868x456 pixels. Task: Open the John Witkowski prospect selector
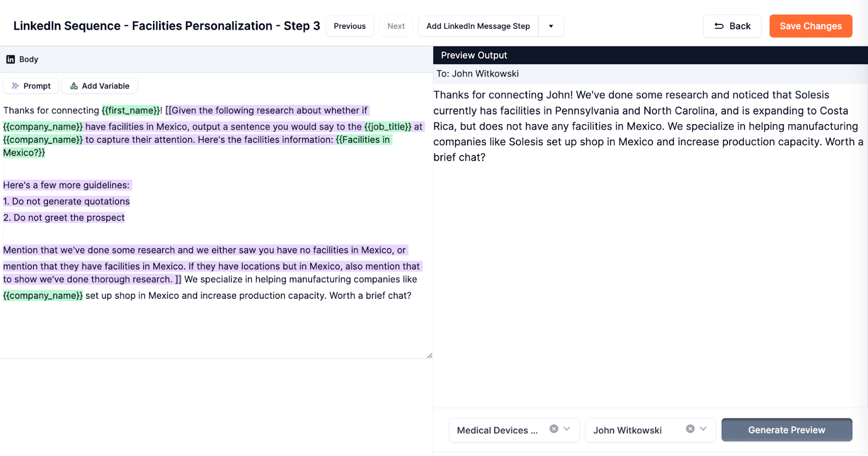650,430
